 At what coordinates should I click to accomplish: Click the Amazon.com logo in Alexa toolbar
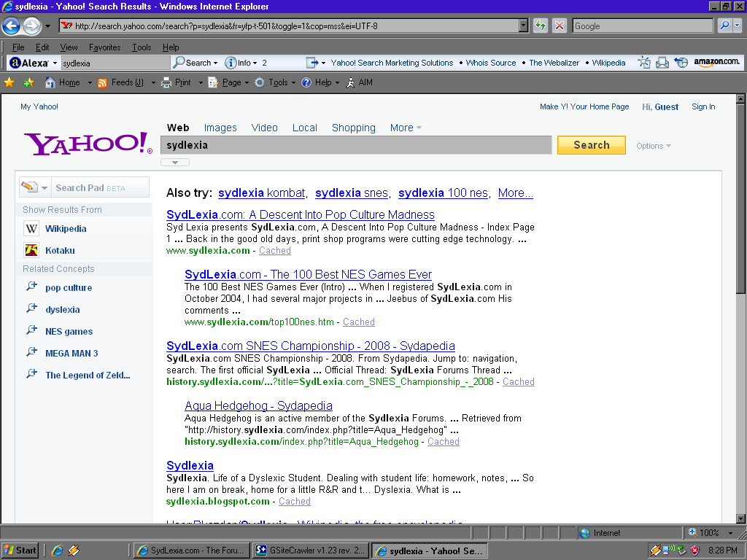coord(716,63)
